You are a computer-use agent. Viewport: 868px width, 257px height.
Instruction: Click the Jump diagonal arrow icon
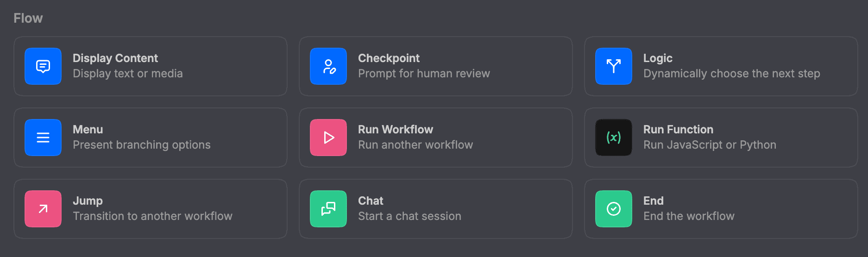pyautogui.click(x=43, y=209)
